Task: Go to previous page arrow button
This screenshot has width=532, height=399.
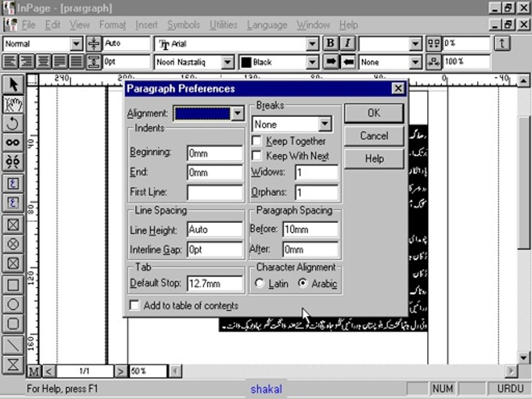Action: (x=49, y=371)
